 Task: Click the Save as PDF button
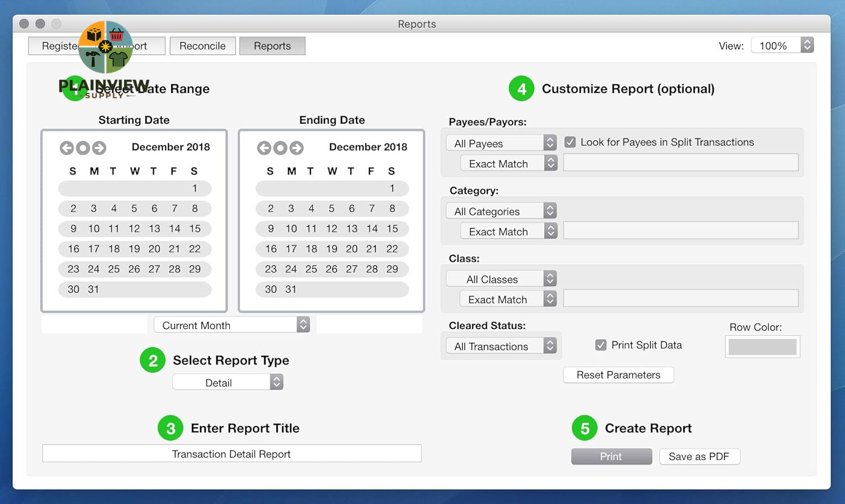coord(699,456)
